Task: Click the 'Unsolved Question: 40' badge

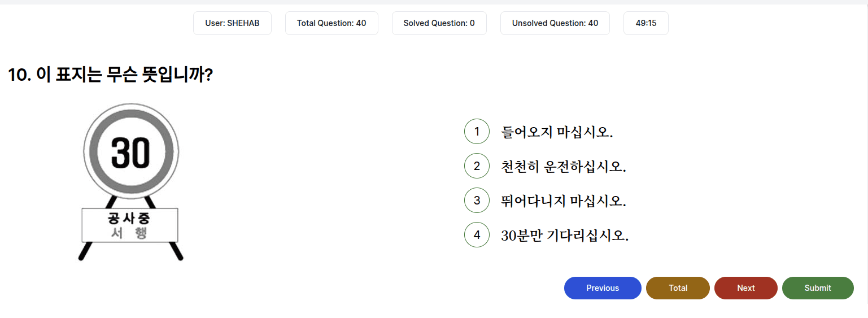Action: [x=555, y=23]
